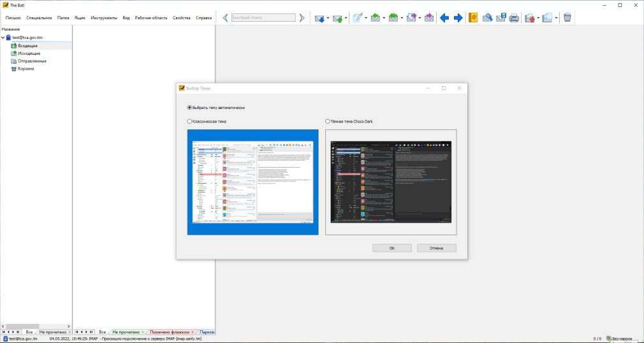Click the Delete message trash icon
This screenshot has width=644, height=343.
pyautogui.click(x=567, y=17)
